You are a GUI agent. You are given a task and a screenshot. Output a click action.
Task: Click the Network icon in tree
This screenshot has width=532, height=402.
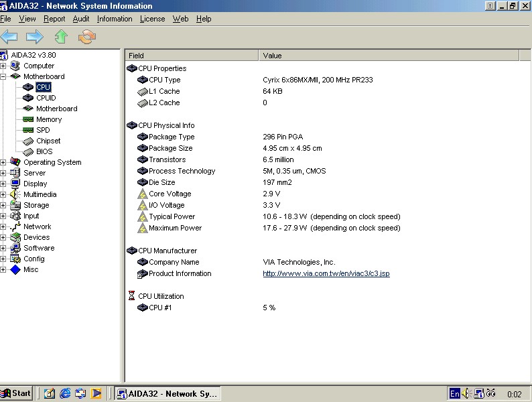pyautogui.click(x=15, y=226)
